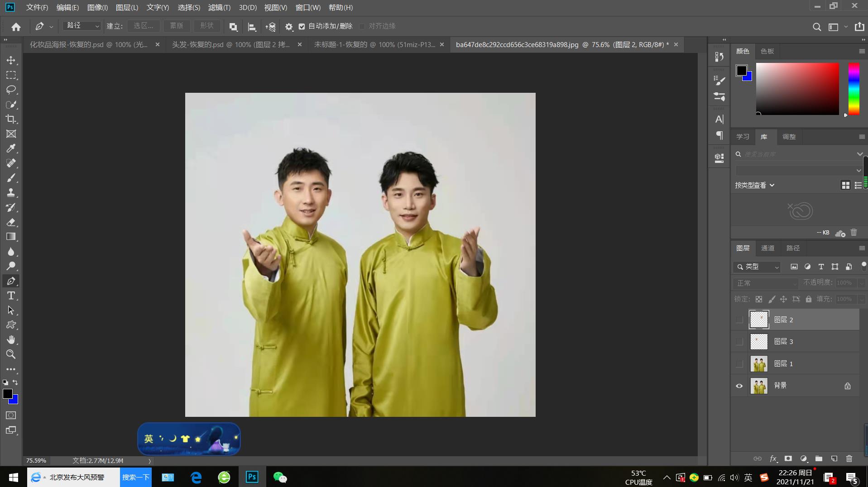The image size is (868, 487).
Task: Show 图层 1 visibility toggle
Action: point(739,364)
